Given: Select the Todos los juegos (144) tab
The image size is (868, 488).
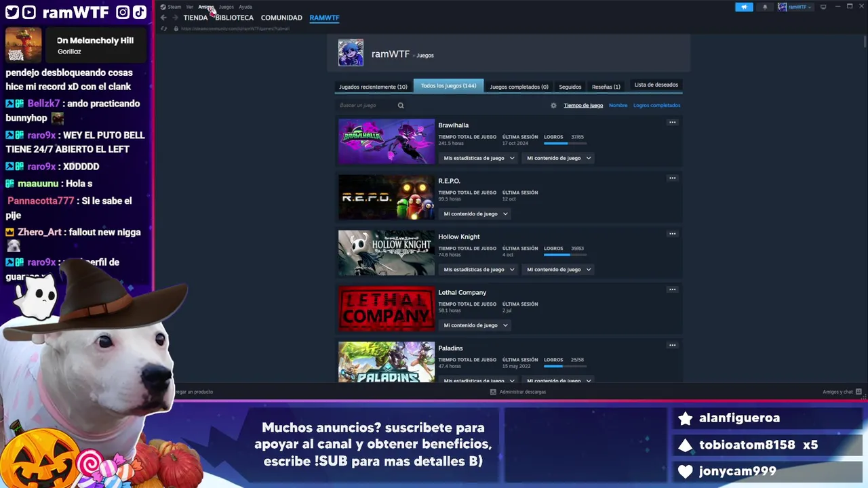Looking at the screenshot, I should coord(448,86).
